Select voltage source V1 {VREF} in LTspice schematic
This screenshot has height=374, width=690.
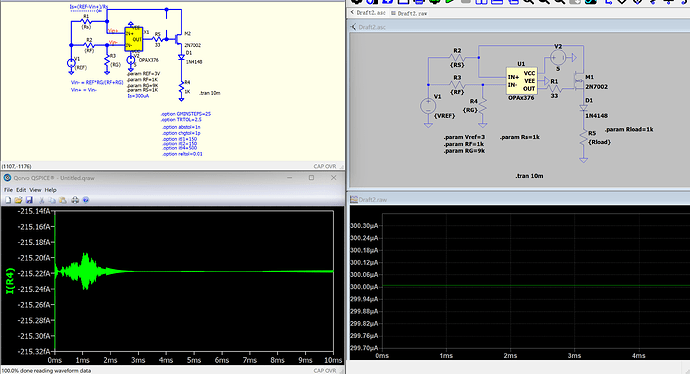tap(428, 106)
